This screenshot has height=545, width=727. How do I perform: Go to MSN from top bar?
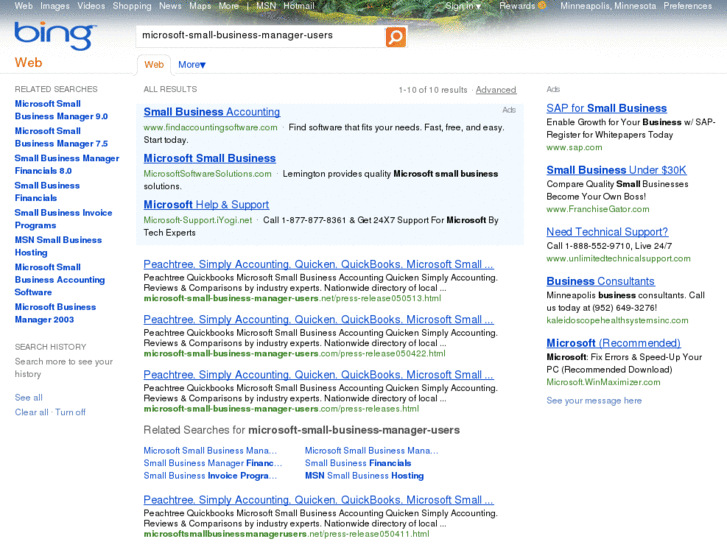pos(266,6)
